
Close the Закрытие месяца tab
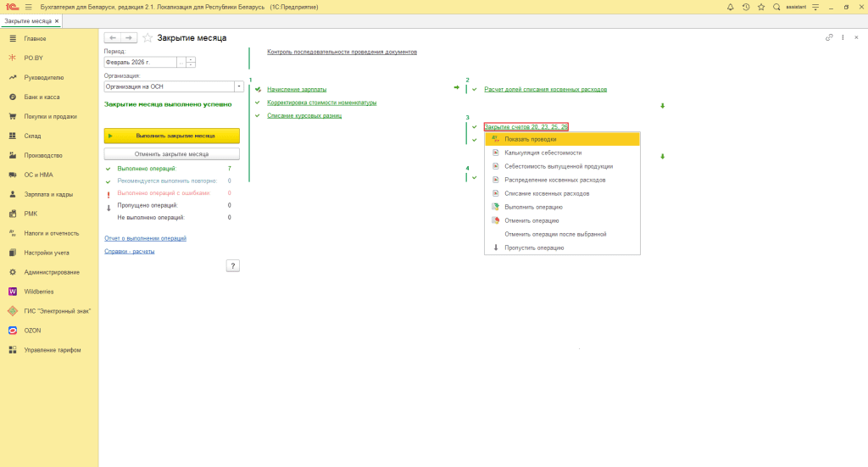point(57,20)
